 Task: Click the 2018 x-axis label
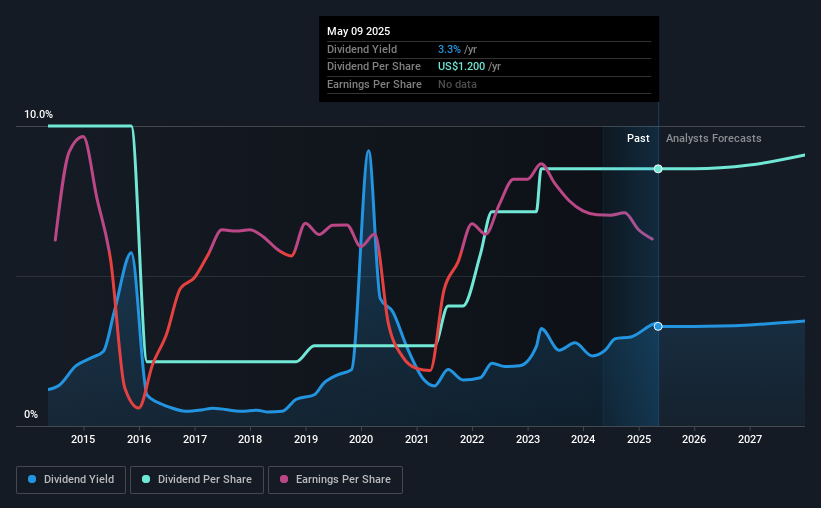coord(250,439)
